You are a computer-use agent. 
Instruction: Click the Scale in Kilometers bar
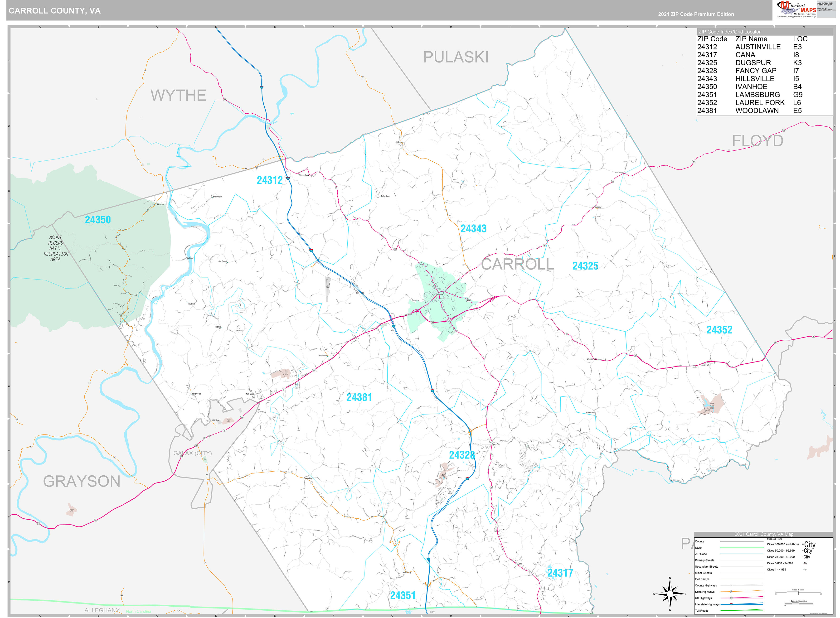click(x=798, y=604)
